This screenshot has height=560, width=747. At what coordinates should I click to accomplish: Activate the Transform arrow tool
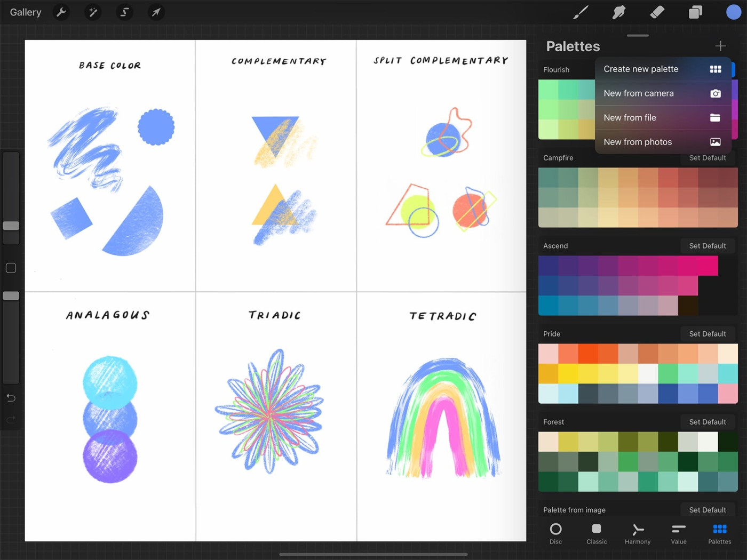tap(156, 12)
